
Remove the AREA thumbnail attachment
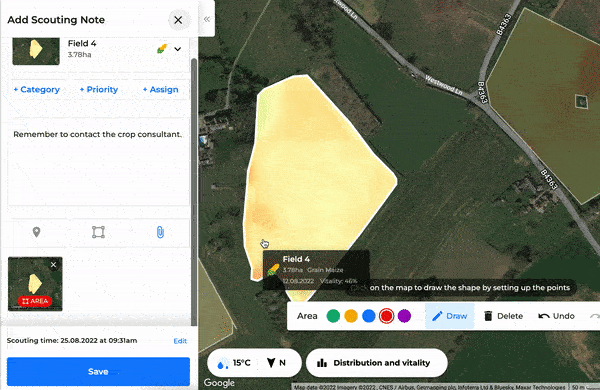tap(54, 264)
